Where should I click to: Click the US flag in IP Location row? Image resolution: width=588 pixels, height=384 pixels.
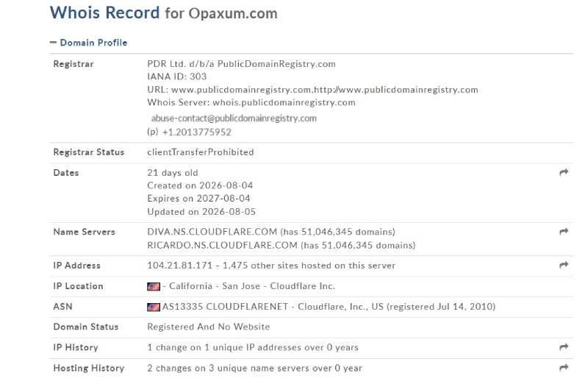(154, 286)
